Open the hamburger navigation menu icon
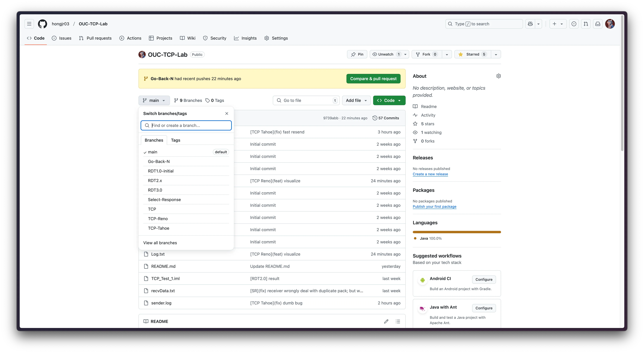This screenshot has width=644, height=353. (x=29, y=24)
